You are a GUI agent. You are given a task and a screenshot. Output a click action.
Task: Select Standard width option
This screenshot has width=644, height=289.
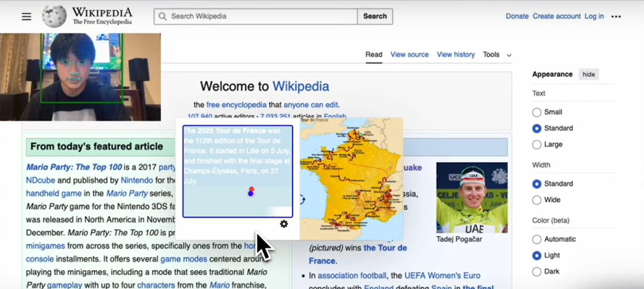pos(537,184)
